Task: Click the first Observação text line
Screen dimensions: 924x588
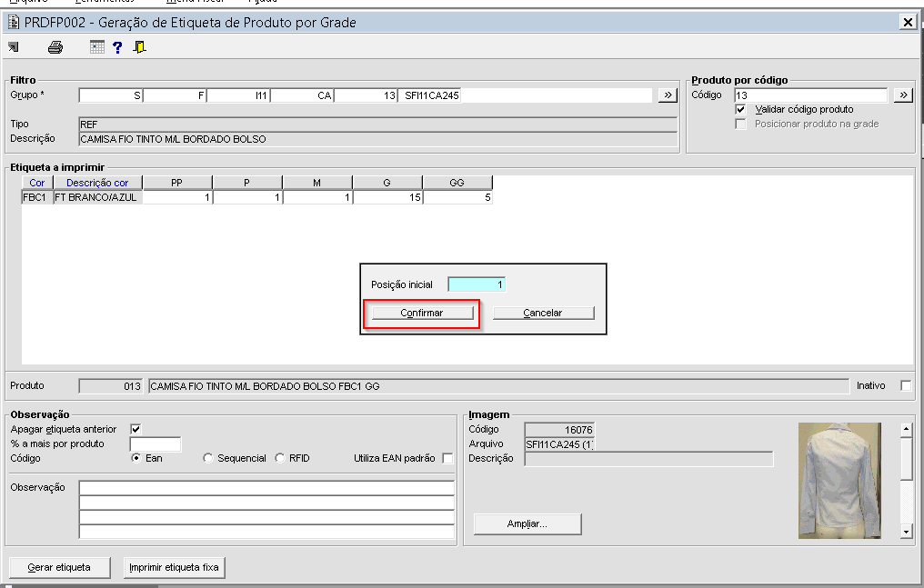Action: [x=266, y=488]
